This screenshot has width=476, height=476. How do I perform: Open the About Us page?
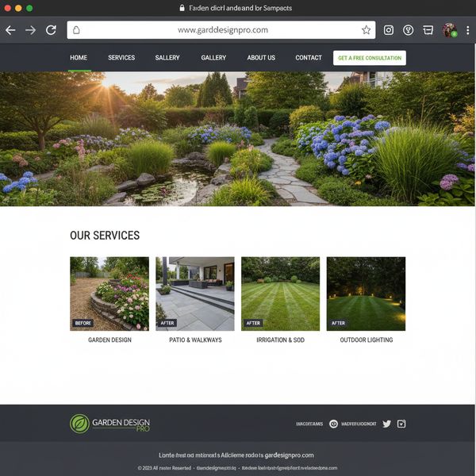[261, 58]
